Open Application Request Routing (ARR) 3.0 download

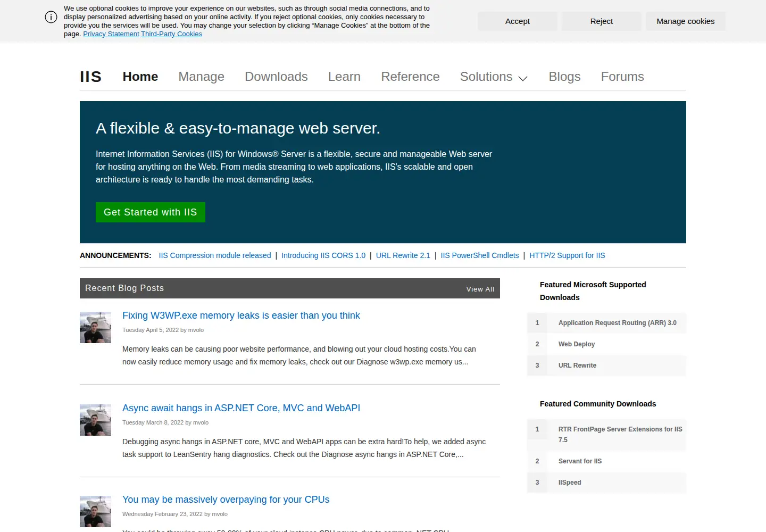coord(618,323)
